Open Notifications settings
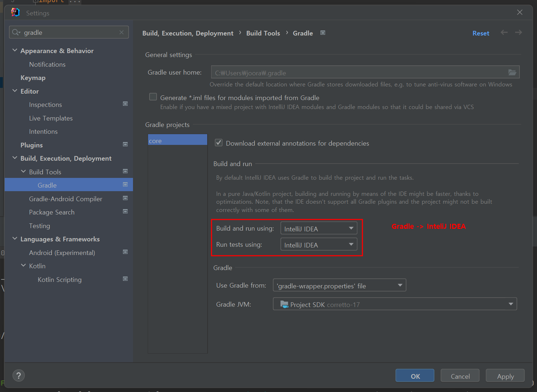 tap(47, 65)
